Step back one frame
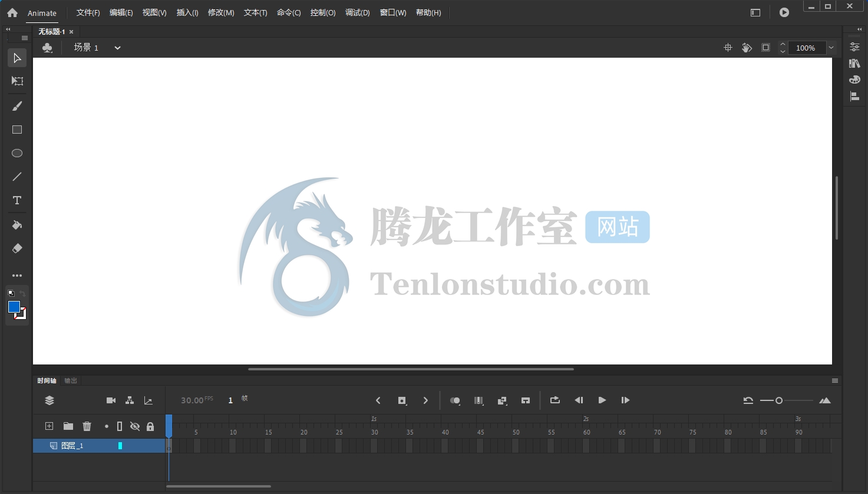Viewport: 868px width, 494px height. click(579, 400)
